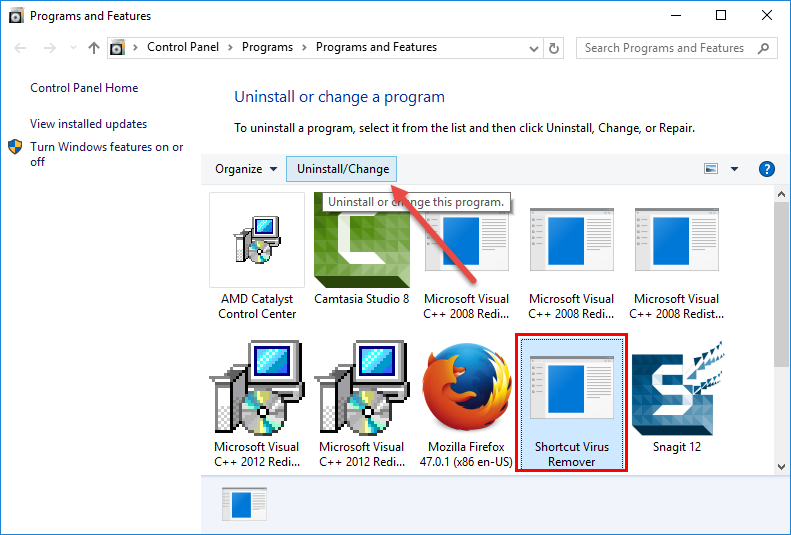The height and width of the screenshot is (535, 791).
Task: Click Programs and Features breadcrumb
Action: (x=376, y=47)
